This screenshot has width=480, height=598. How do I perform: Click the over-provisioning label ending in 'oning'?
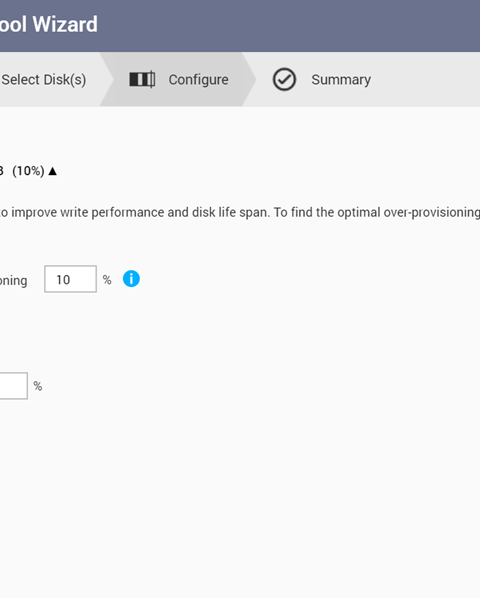click(x=13, y=281)
